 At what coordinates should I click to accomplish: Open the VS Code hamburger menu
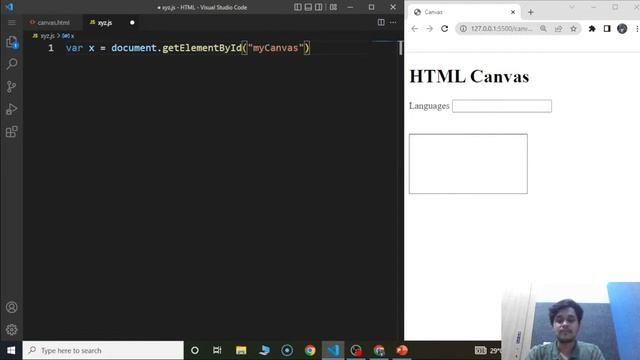coord(11,22)
